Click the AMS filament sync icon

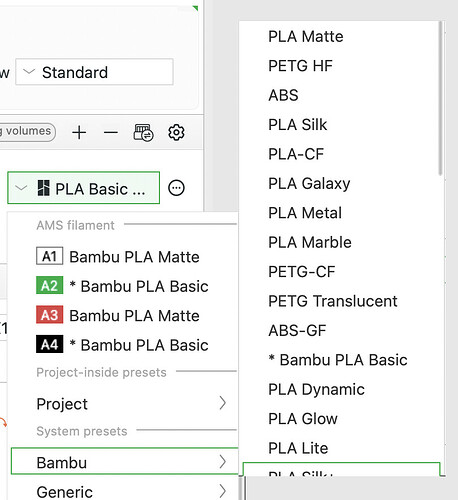143,132
